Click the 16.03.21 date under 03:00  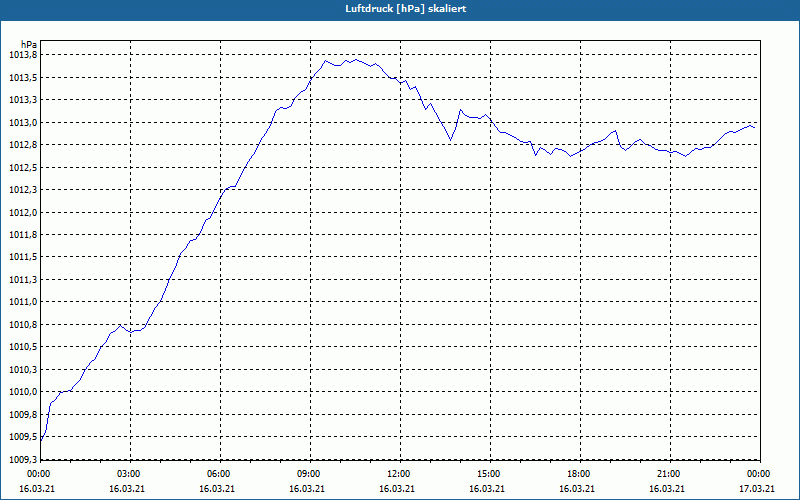point(127,489)
